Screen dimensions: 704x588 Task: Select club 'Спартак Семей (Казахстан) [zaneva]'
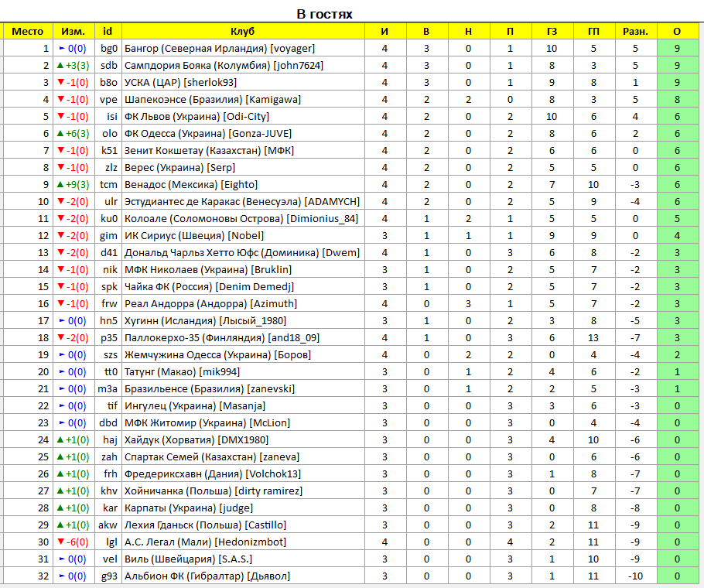(x=212, y=457)
